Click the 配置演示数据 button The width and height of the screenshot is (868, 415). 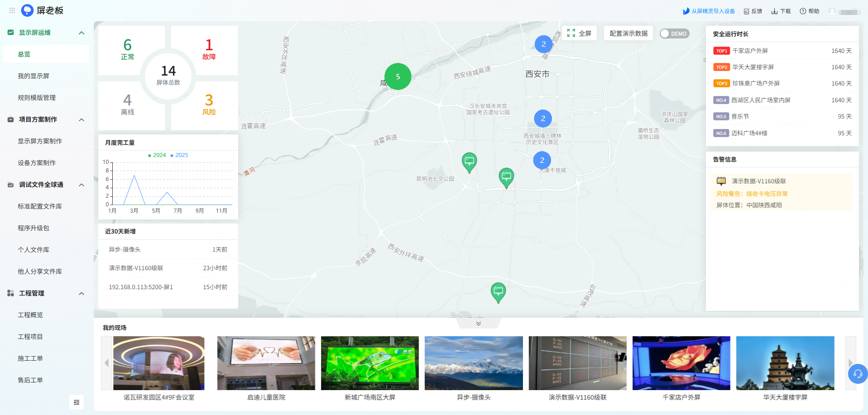click(x=628, y=33)
